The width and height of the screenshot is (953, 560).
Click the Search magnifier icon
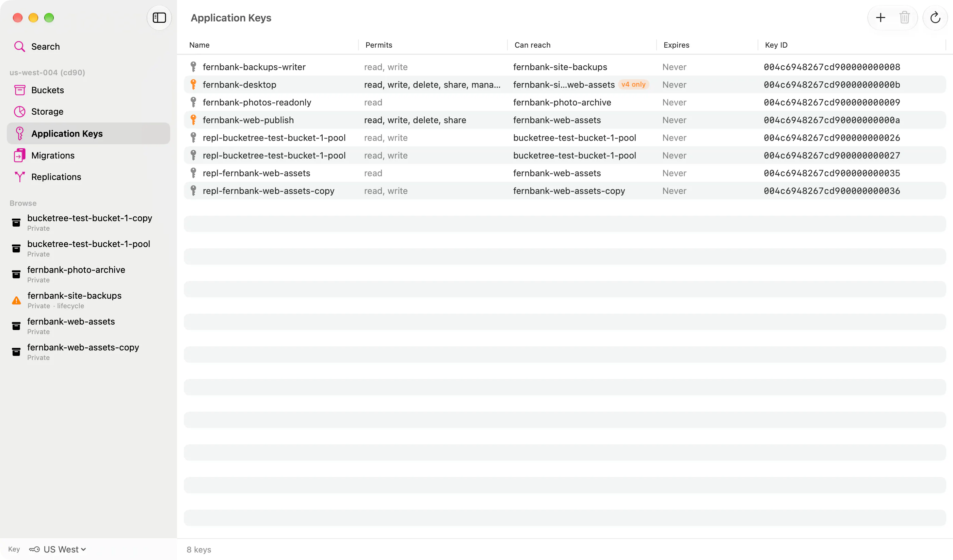pos(20,47)
